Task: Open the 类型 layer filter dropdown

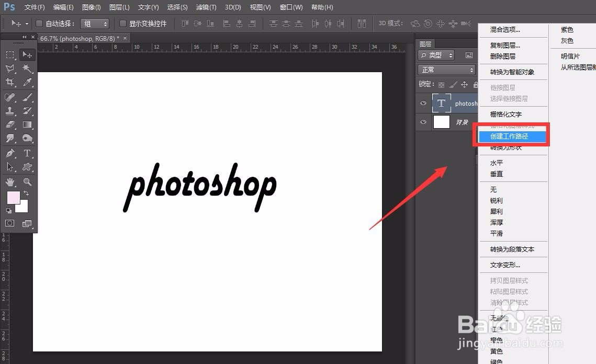Action: coord(436,55)
